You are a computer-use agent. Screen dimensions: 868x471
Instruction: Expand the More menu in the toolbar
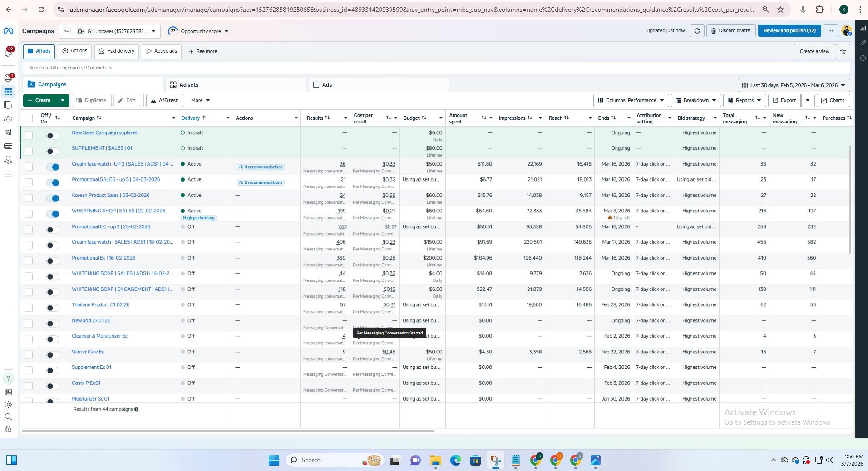[x=200, y=100]
